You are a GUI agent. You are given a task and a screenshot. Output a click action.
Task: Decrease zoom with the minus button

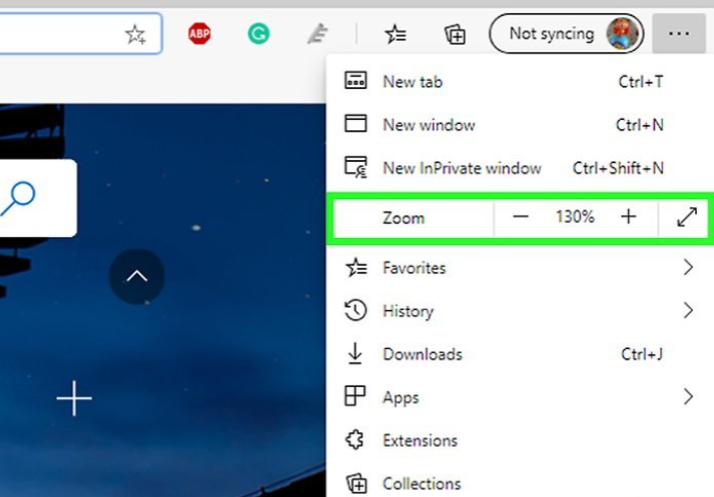(520, 217)
